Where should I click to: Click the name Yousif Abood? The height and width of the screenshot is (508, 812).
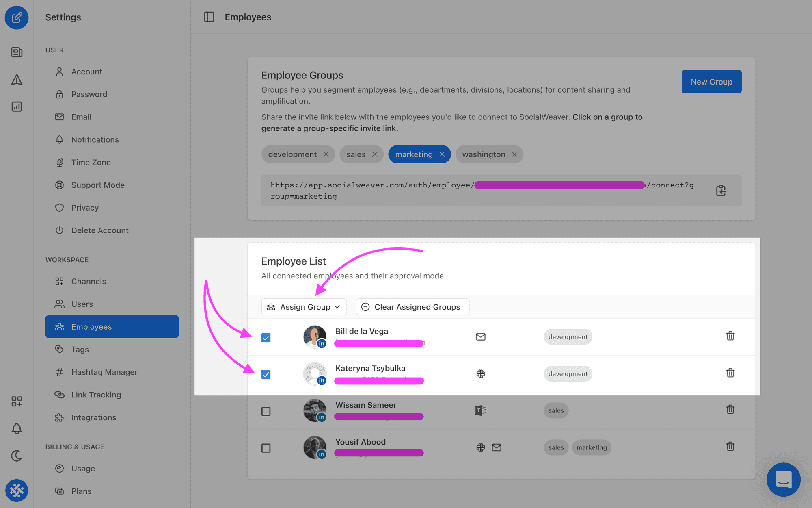click(x=361, y=442)
